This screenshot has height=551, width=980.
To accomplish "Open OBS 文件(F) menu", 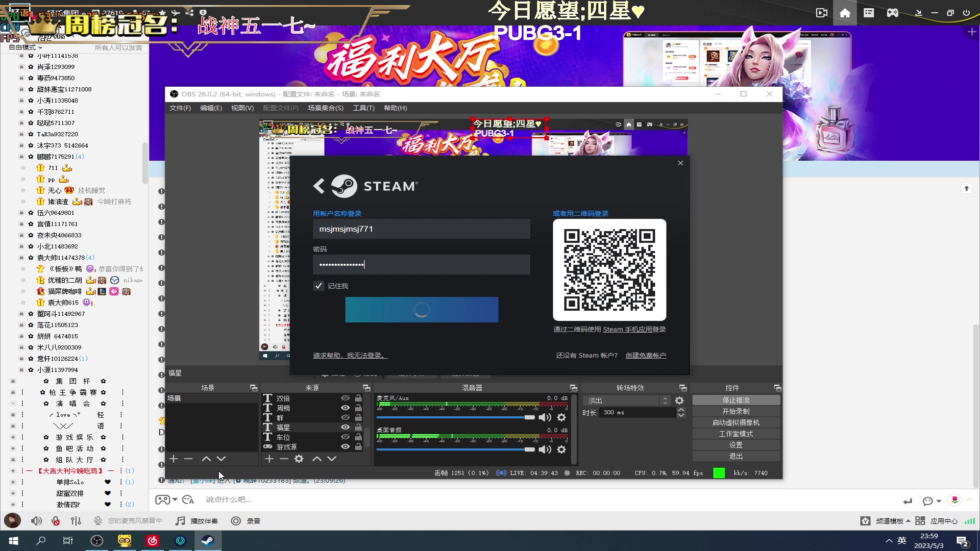I will (180, 108).
